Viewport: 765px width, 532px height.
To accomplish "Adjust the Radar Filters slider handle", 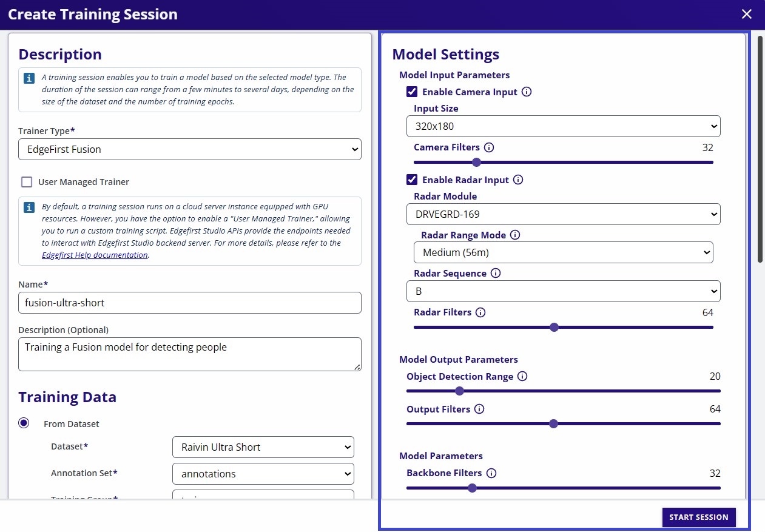I will tap(554, 327).
